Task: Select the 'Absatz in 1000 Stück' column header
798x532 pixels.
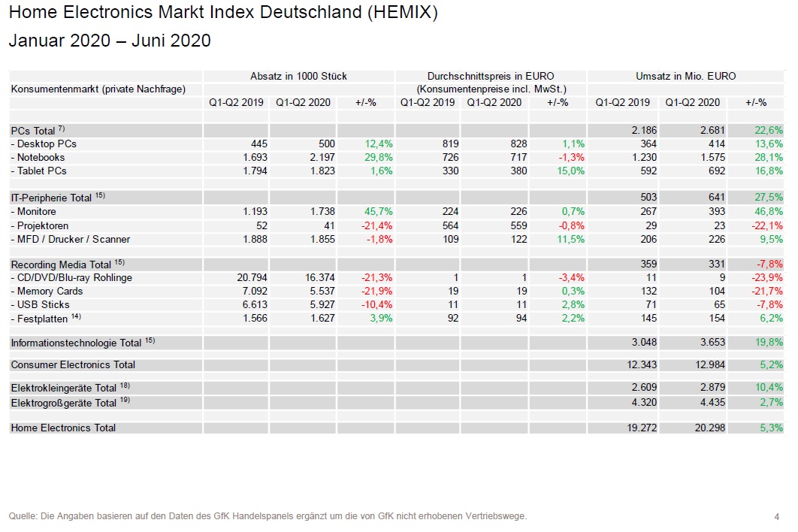Action: [298, 76]
